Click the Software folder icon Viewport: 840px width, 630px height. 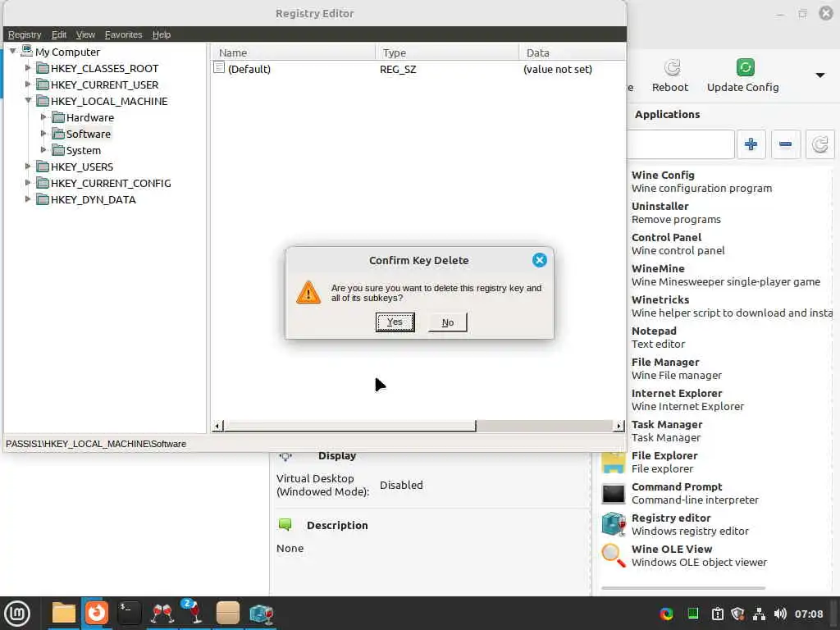tap(58, 134)
